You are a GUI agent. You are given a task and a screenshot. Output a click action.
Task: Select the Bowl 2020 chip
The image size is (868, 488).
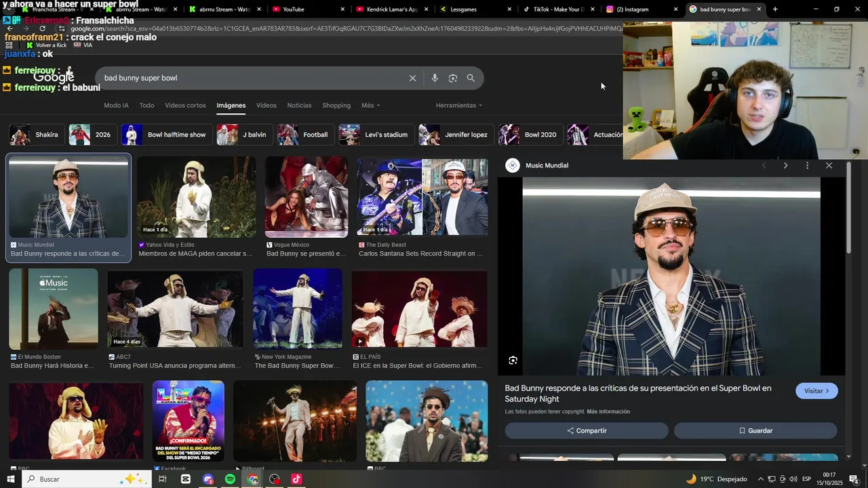(x=530, y=135)
